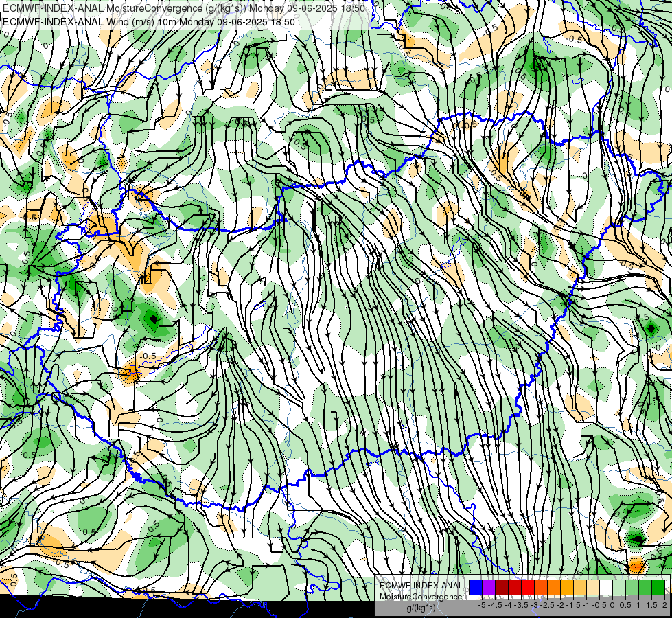
Task: Click the -1 tick label on legend
Action: tap(587, 605)
